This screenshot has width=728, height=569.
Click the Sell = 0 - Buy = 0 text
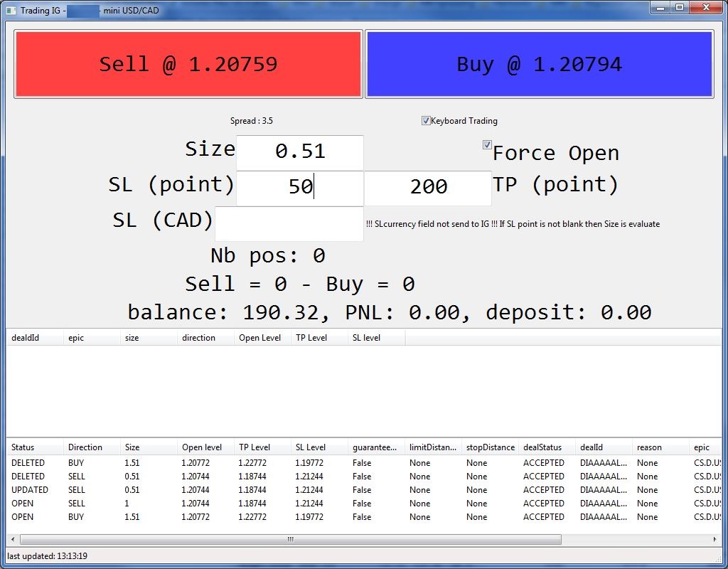click(300, 284)
